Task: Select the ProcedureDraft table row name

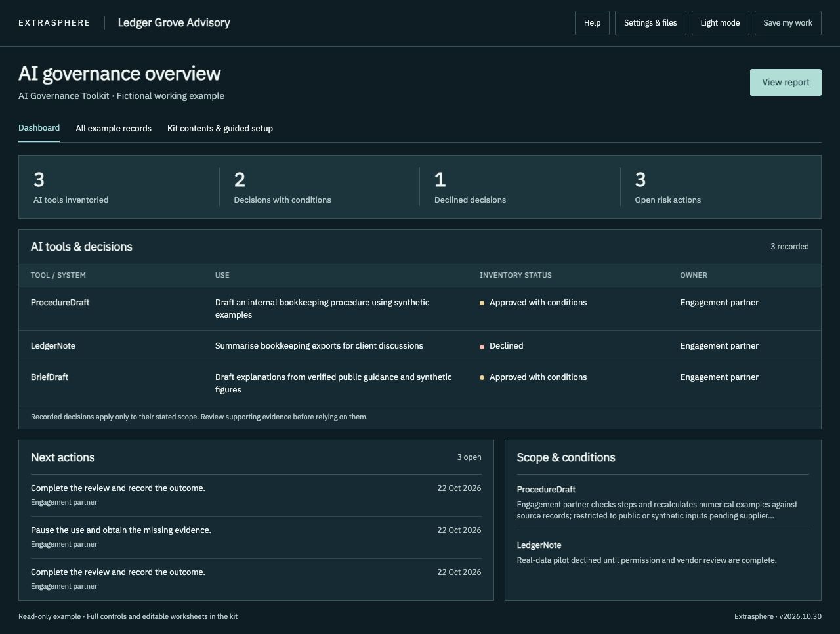Action: coord(60,303)
